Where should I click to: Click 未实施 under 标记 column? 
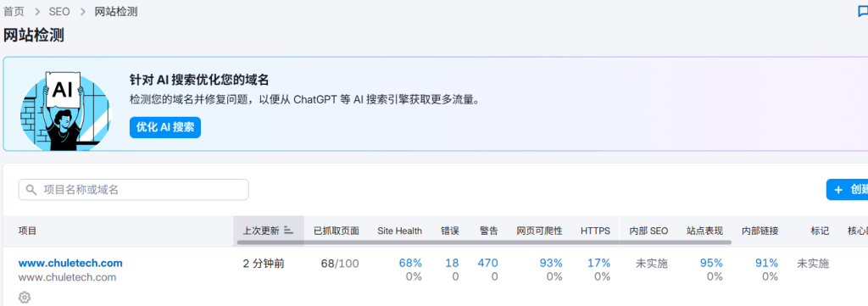[813, 264]
